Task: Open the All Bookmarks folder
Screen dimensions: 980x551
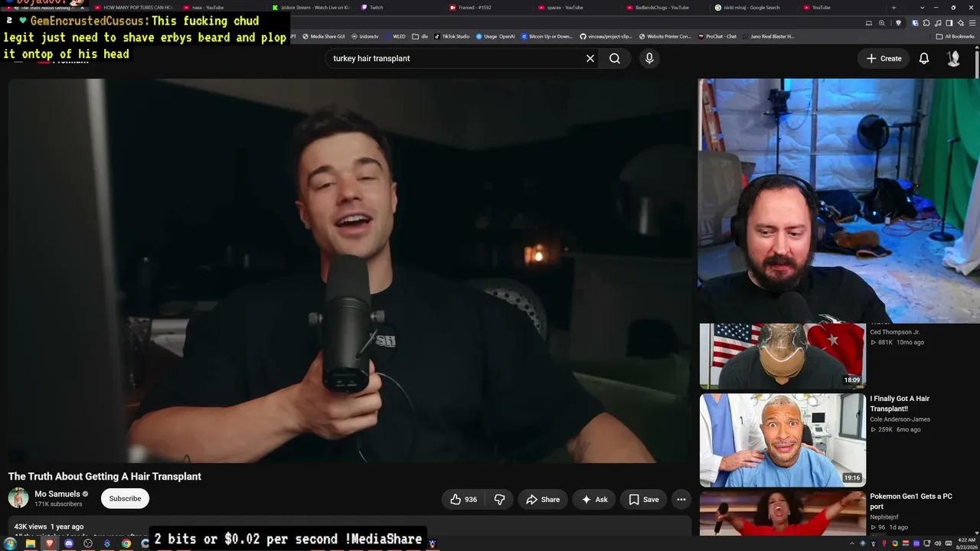Action: (x=955, y=36)
